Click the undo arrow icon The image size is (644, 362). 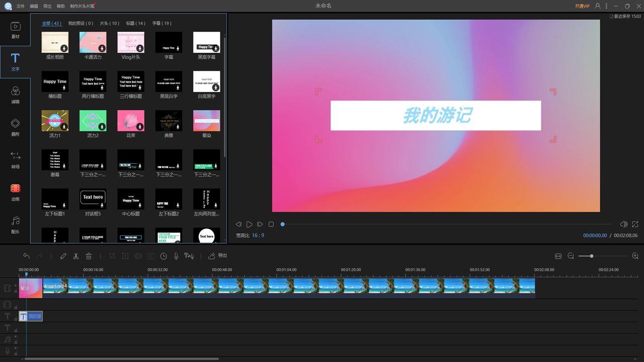coord(26,256)
